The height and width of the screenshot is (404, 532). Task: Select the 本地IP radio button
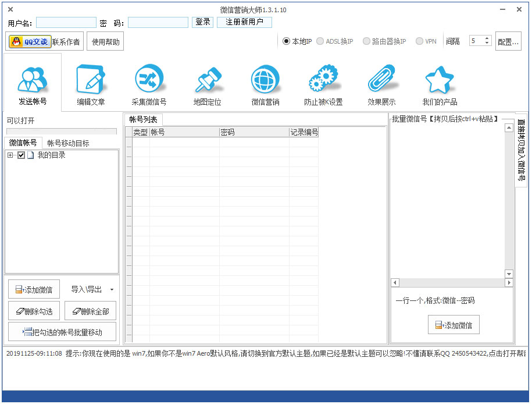[286, 41]
